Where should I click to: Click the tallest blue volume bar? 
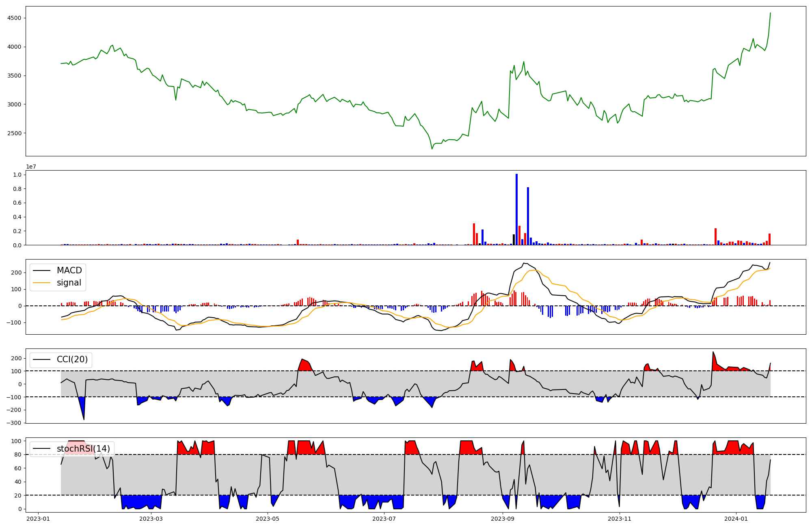click(516, 209)
